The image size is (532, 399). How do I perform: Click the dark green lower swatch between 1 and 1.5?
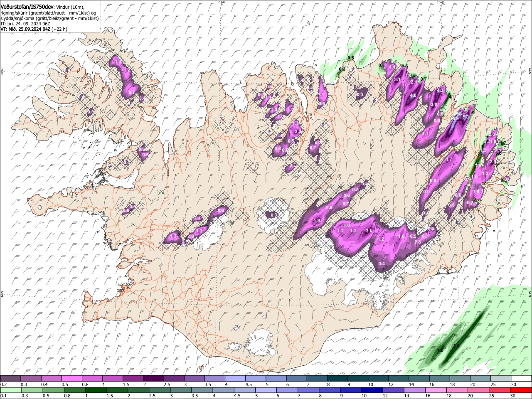(96, 390)
